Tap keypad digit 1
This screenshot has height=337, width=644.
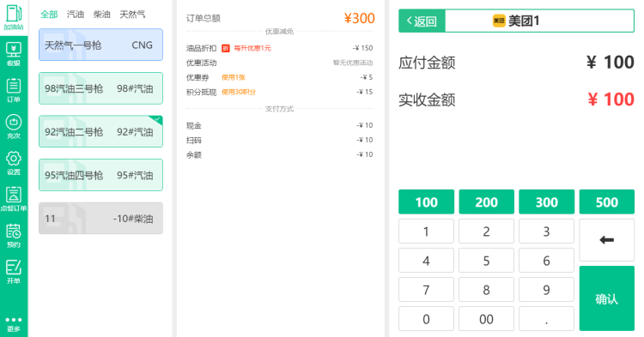(x=426, y=232)
